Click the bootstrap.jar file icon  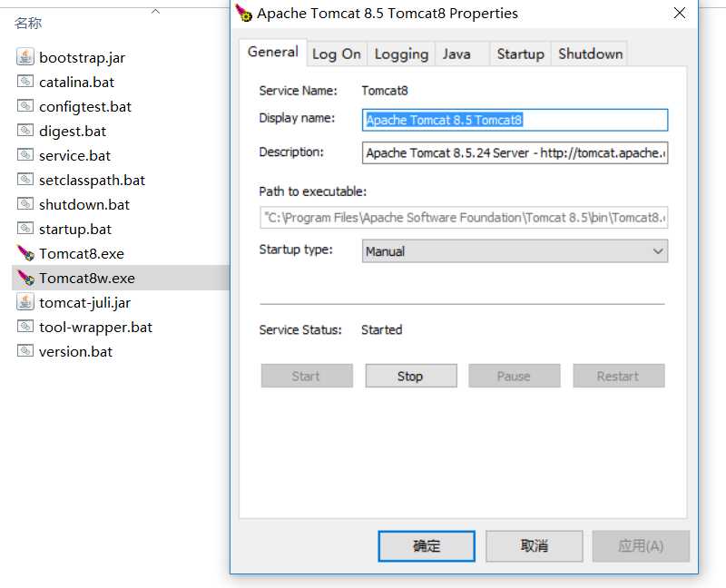[25, 57]
